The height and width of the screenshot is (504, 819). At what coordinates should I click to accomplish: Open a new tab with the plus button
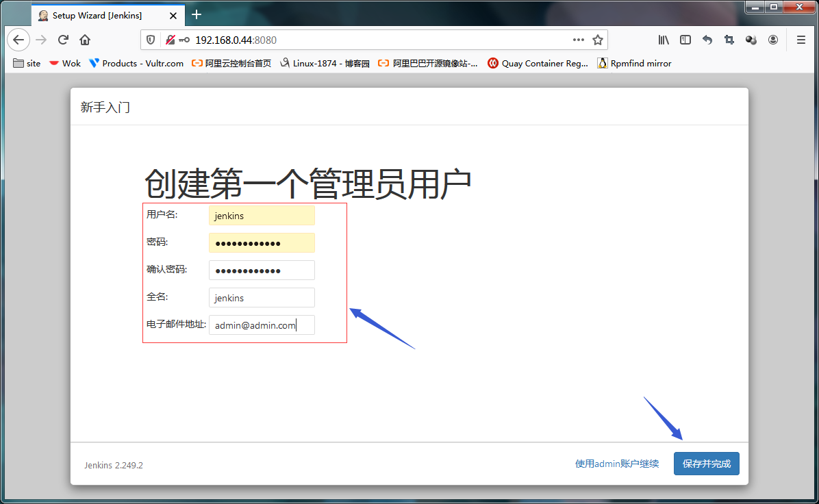click(x=197, y=14)
